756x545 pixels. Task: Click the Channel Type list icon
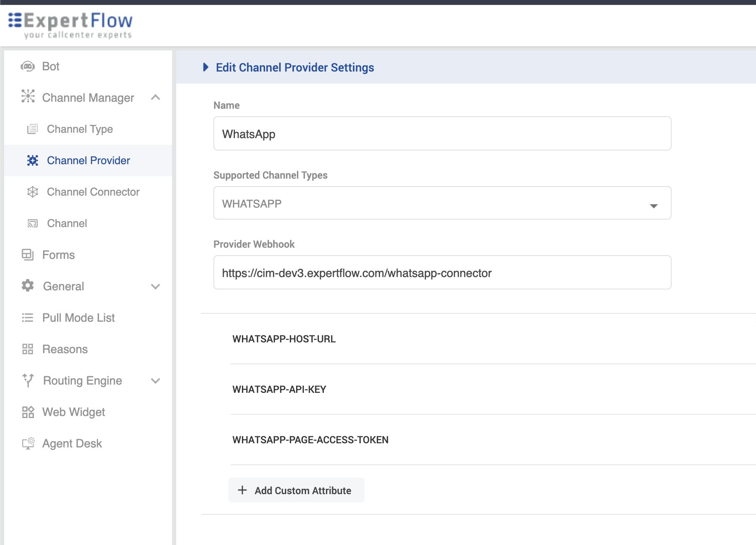[32, 129]
